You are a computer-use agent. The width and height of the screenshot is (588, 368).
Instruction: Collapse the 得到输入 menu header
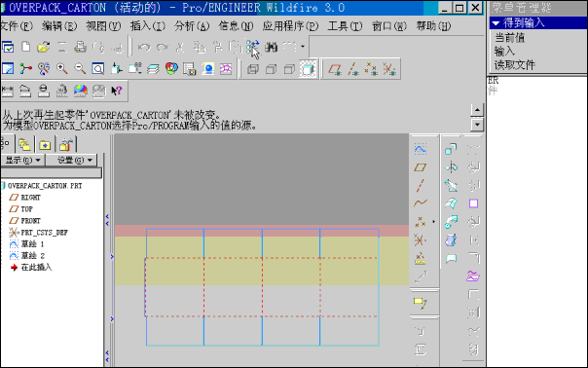click(537, 23)
